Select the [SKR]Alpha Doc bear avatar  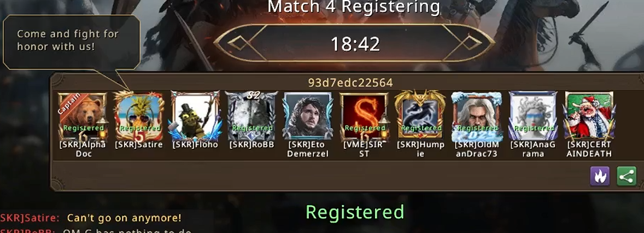click(x=82, y=116)
